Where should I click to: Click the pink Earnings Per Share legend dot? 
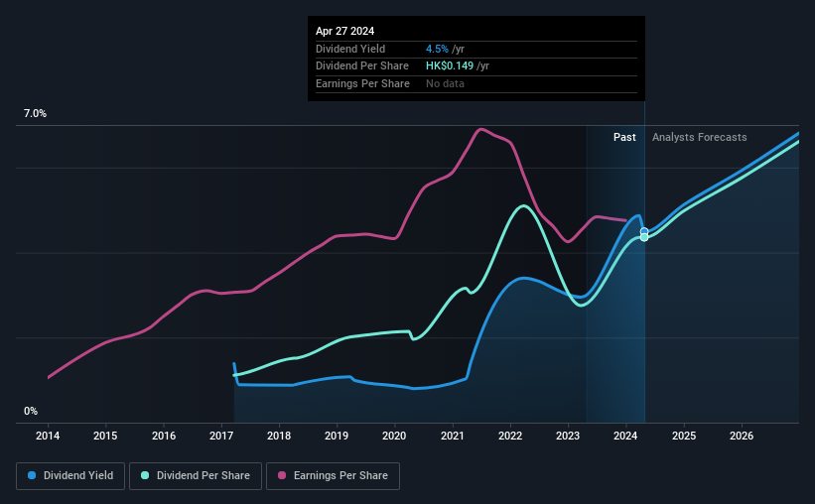pos(282,475)
